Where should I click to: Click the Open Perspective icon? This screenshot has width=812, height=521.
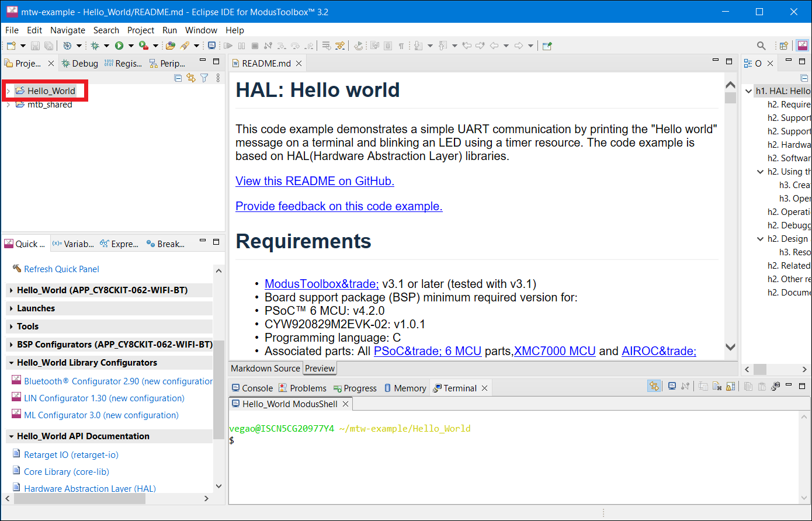coord(784,46)
